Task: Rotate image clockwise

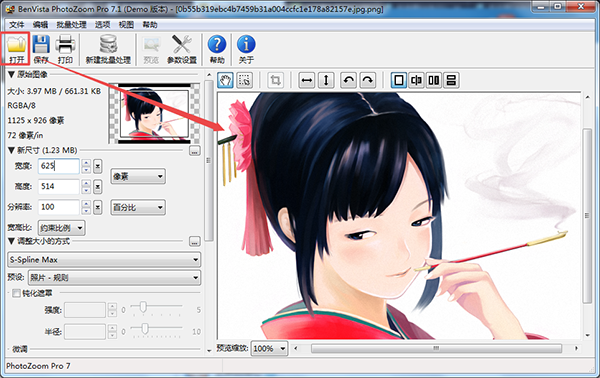Action: (x=368, y=80)
